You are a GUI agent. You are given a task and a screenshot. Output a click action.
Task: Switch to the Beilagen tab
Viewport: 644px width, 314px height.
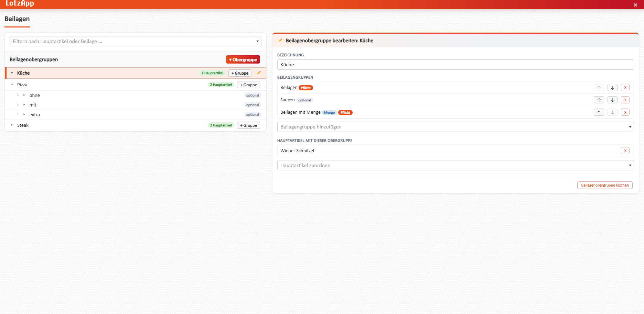click(x=17, y=19)
